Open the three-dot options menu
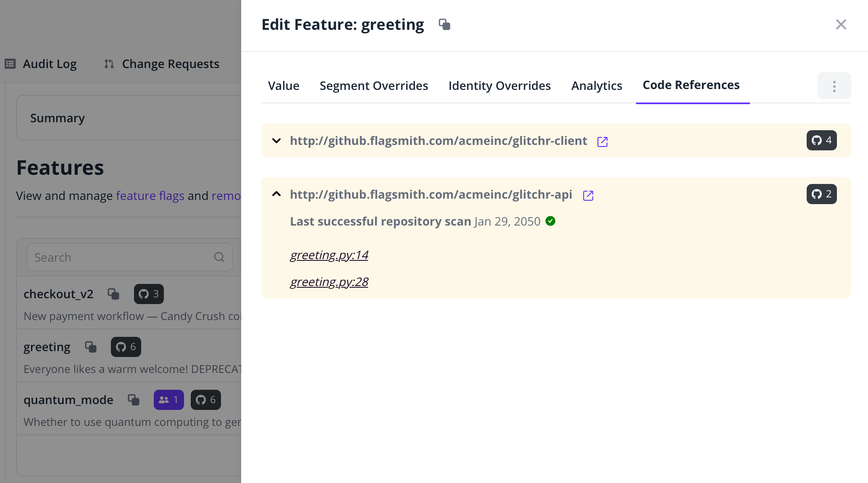Image resolution: width=868 pixels, height=483 pixels. (x=834, y=85)
